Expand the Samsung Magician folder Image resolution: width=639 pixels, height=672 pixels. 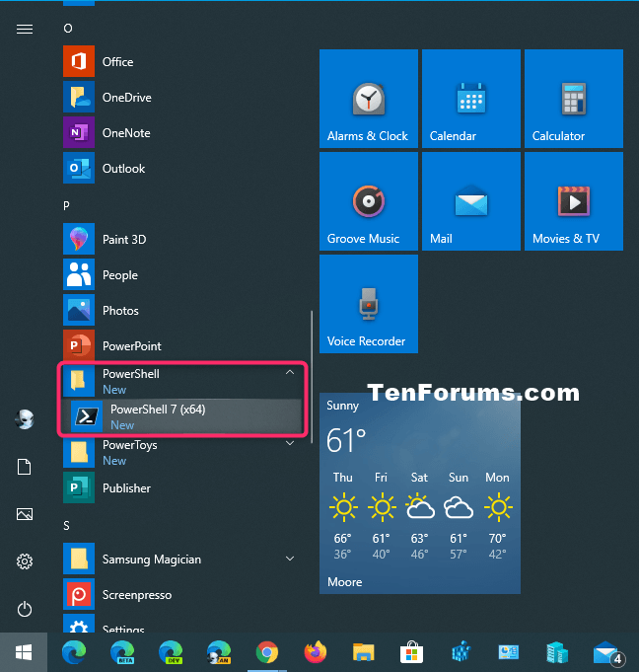tap(290, 559)
